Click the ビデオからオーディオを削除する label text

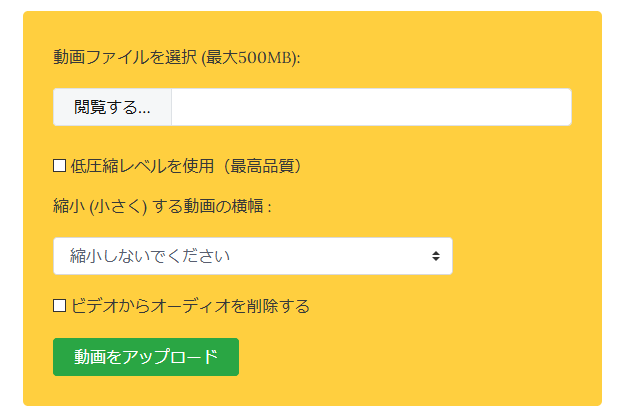(190, 305)
